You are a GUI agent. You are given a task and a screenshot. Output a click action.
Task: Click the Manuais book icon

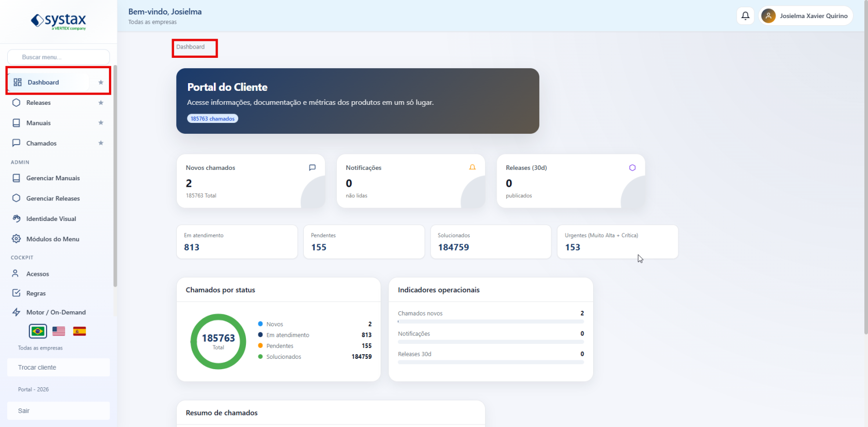click(x=17, y=123)
